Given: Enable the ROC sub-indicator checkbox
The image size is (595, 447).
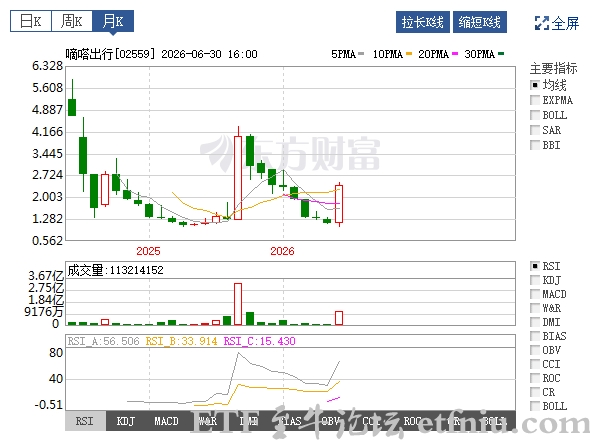Looking at the screenshot, I should (535, 378).
